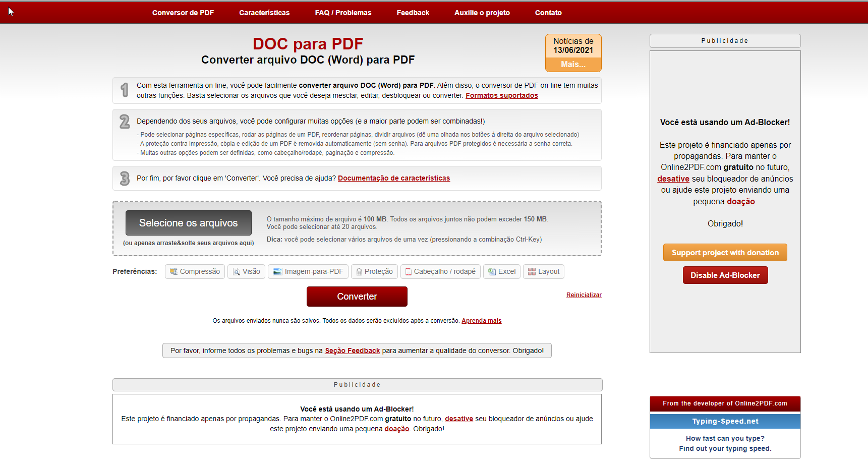Open the Formatos suportados link
The height and width of the screenshot is (466, 868).
502,95
